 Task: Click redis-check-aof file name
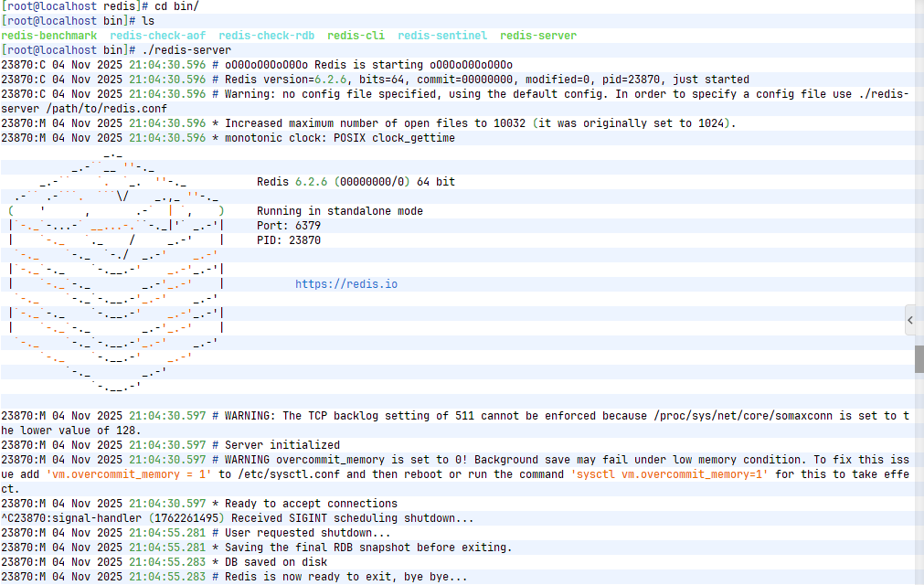(158, 36)
